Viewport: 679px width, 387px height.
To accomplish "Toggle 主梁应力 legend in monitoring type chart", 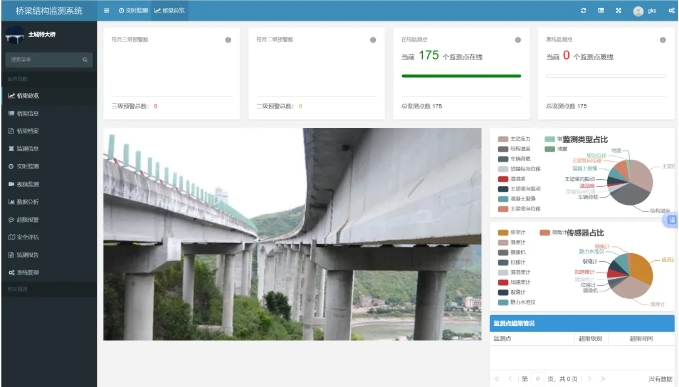I will pos(514,139).
